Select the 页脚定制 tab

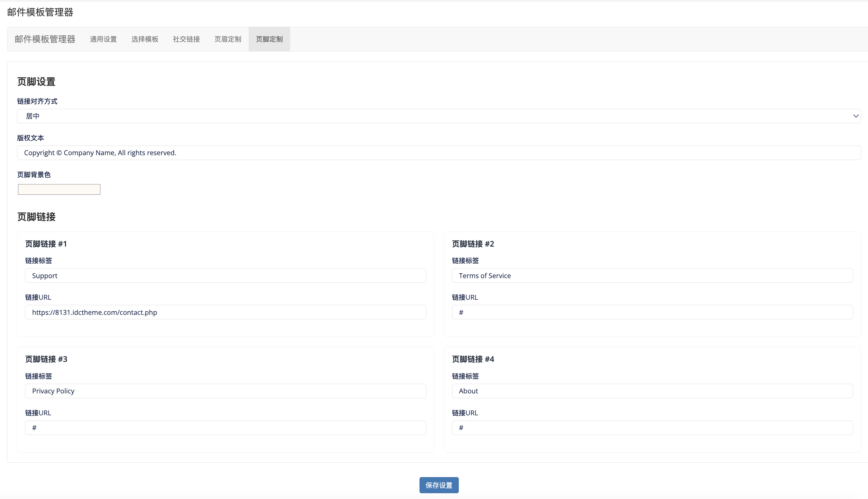coord(269,39)
